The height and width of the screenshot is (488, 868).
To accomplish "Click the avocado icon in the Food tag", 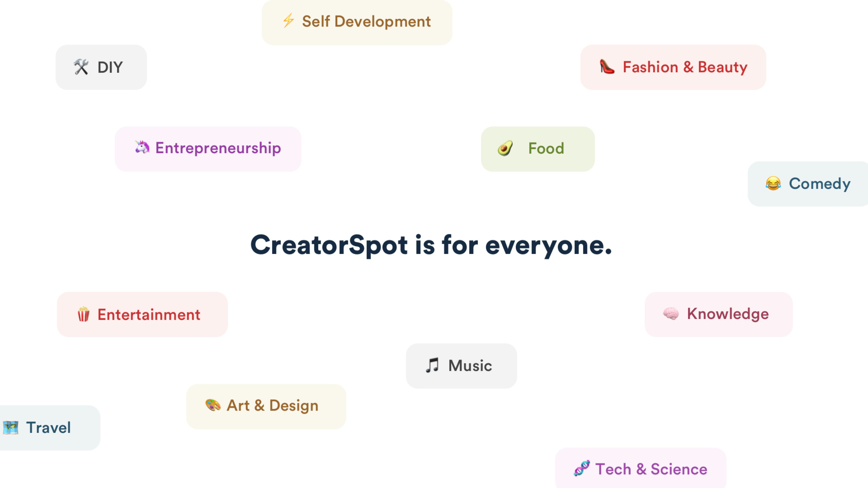I will coord(505,148).
